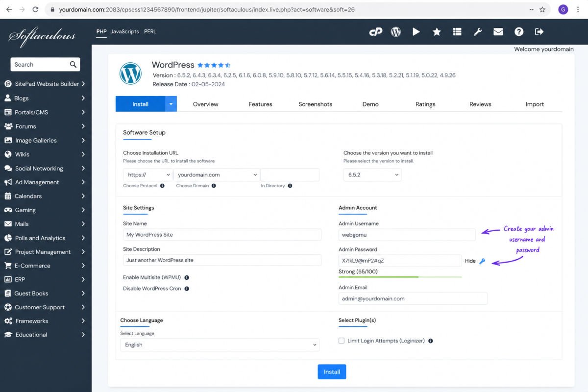The width and height of the screenshot is (588, 392).
Task: Open the ratings star icon in toolbar
Action: pyautogui.click(x=437, y=32)
